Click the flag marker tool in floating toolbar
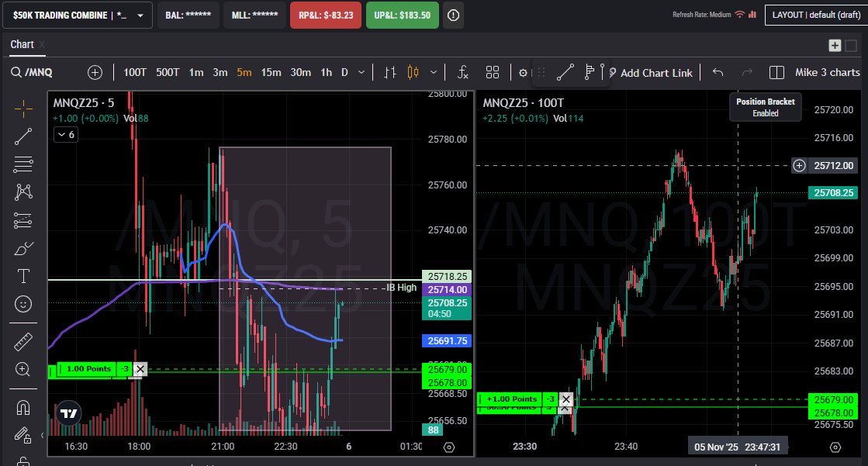The image size is (868, 466). pyautogui.click(x=589, y=73)
